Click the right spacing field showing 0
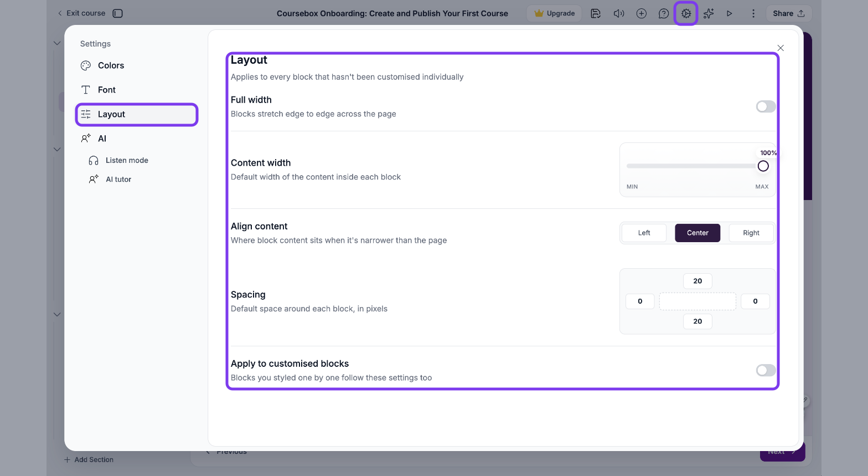This screenshot has width=868, height=476. [x=755, y=301]
